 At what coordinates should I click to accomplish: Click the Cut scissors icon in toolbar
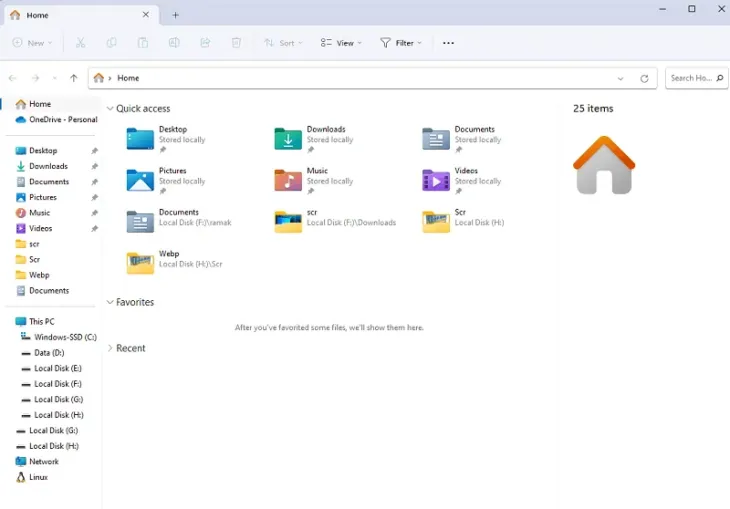click(x=80, y=43)
